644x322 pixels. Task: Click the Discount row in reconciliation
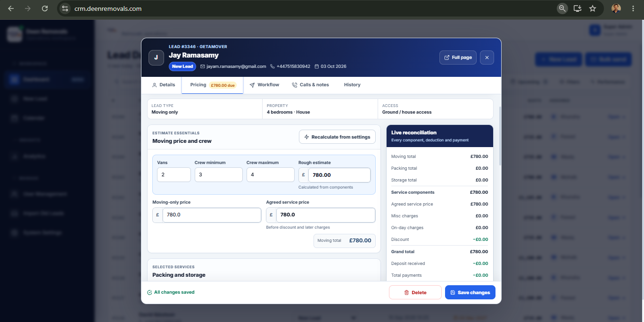440,239
